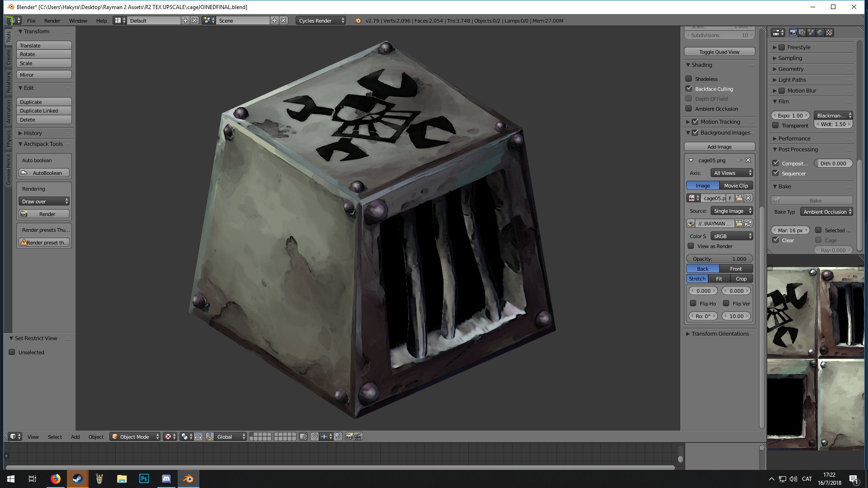This screenshot has height=488, width=868.
Task: Open Discord from the taskbar
Action: 166,479
